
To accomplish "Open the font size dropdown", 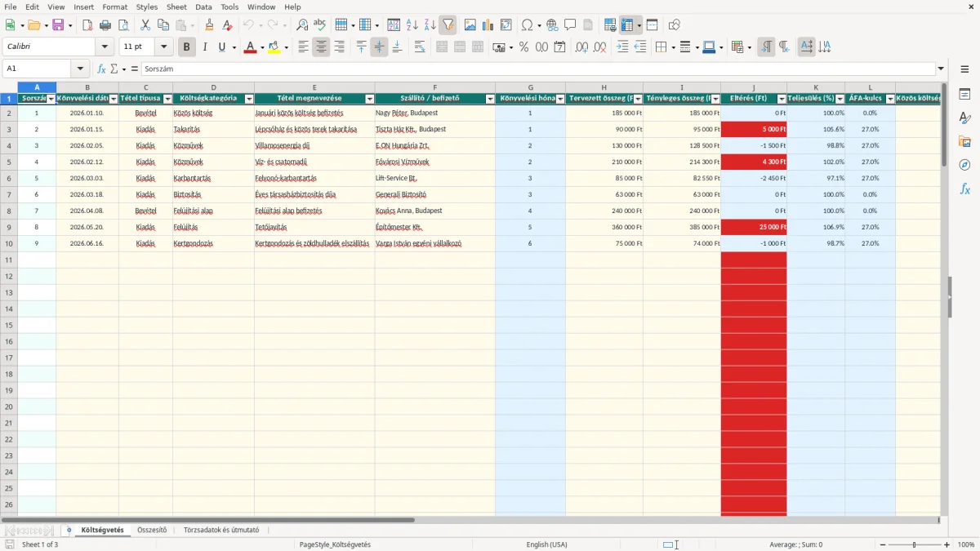I will 164,47.
